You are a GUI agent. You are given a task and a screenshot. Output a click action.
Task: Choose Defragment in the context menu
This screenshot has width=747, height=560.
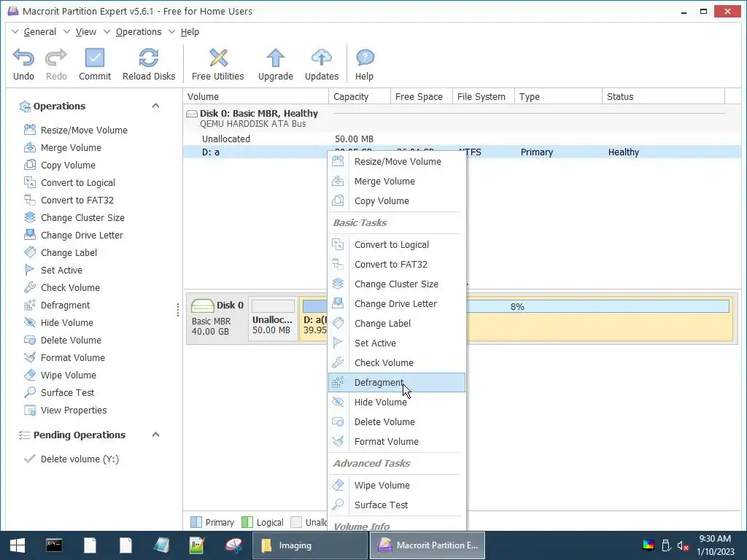point(396,382)
